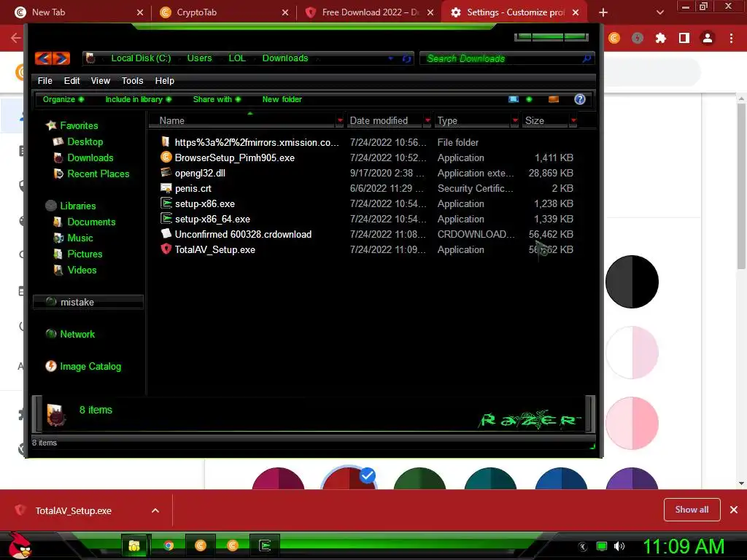747x560 pixels.
Task: Switch to the Free Download 2022 tab
Action: [x=369, y=12]
